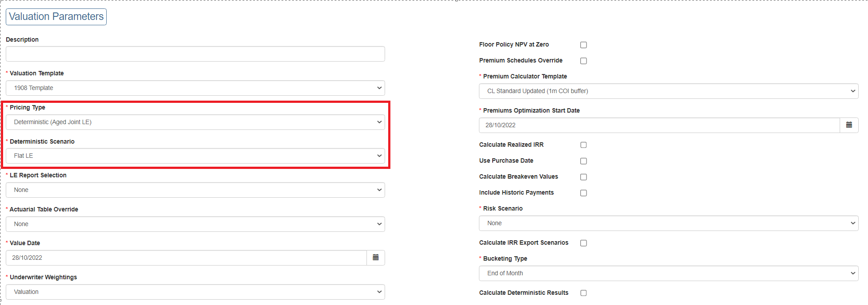868x305 pixels.
Task: Check Include Historic Payments box
Action: [583, 193]
